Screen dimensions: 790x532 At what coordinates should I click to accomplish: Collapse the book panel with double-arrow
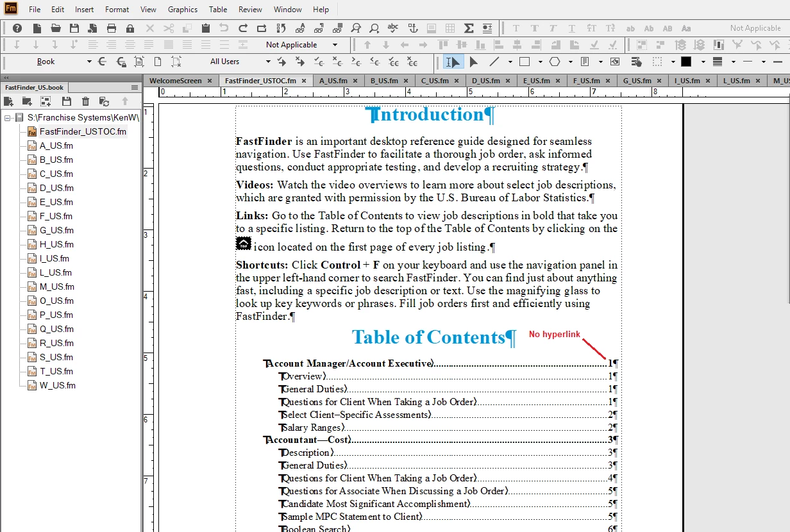pos(6,77)
